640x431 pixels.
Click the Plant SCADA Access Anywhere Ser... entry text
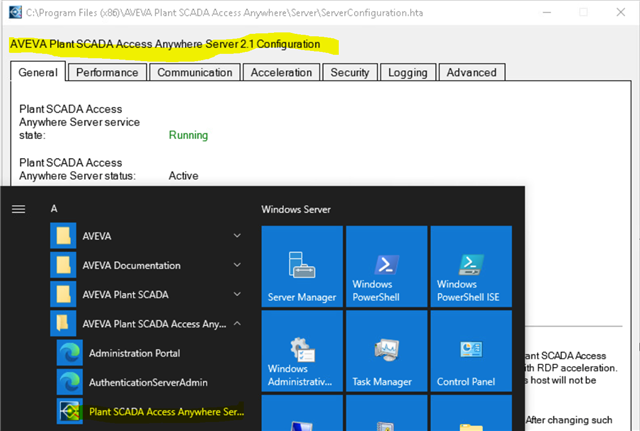[167, 412]
